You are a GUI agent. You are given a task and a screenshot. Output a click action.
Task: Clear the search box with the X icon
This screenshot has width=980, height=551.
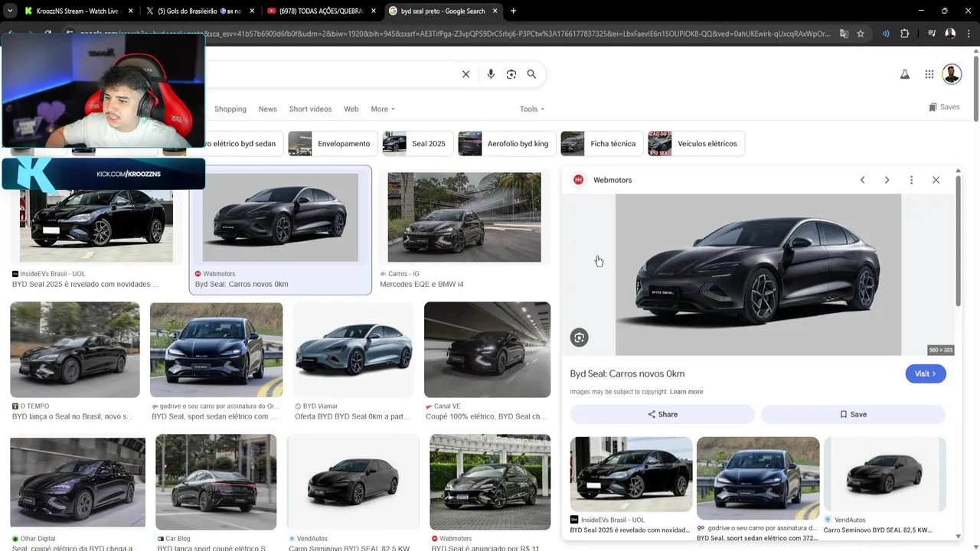(465, 74)
